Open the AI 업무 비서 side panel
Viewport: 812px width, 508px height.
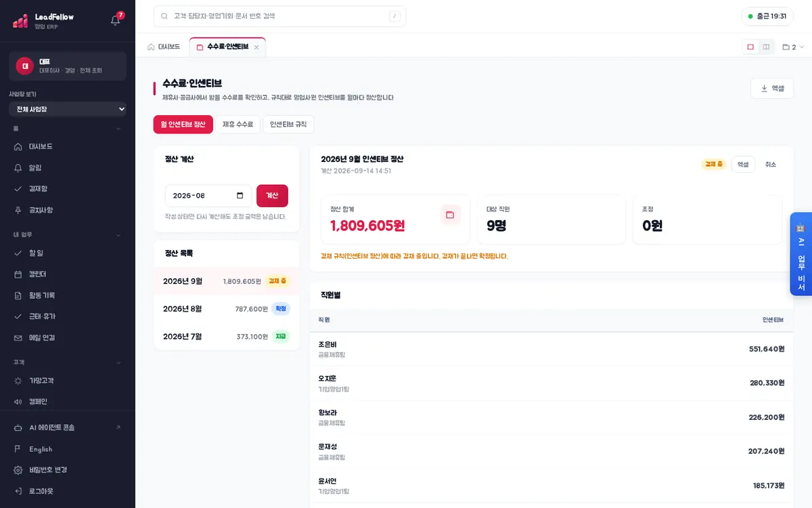pyautogui.click(x=800, y=254)
